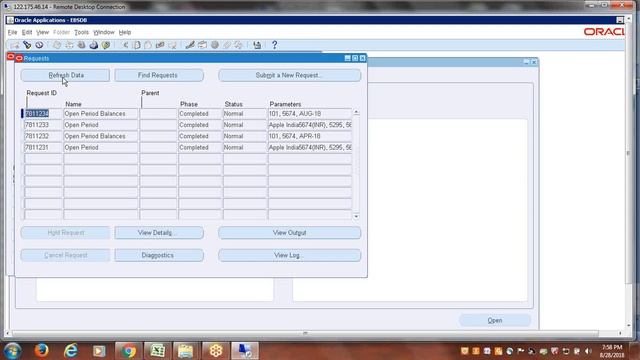The image size is (640, 360).
Task: Click the Show Navigator clock-like toolbar icon
Action: pyautogui.click(x=39, y=45)
